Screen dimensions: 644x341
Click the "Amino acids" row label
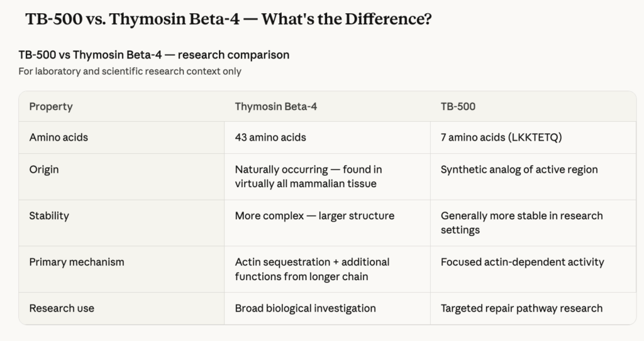point(58,137)
